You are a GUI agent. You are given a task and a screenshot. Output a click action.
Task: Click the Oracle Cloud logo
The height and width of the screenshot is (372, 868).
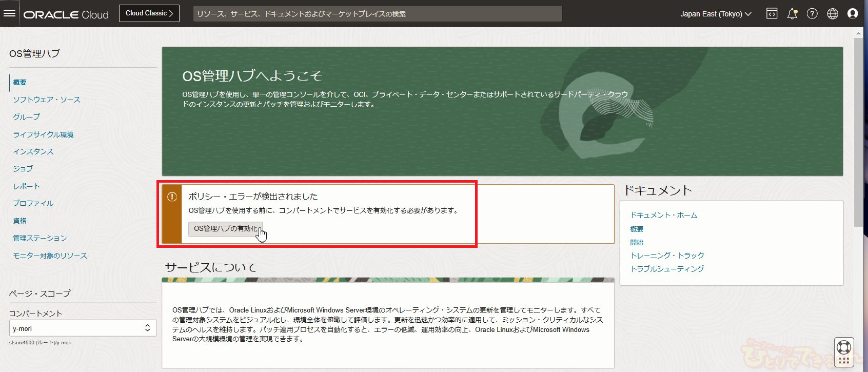tap(66, 14)
